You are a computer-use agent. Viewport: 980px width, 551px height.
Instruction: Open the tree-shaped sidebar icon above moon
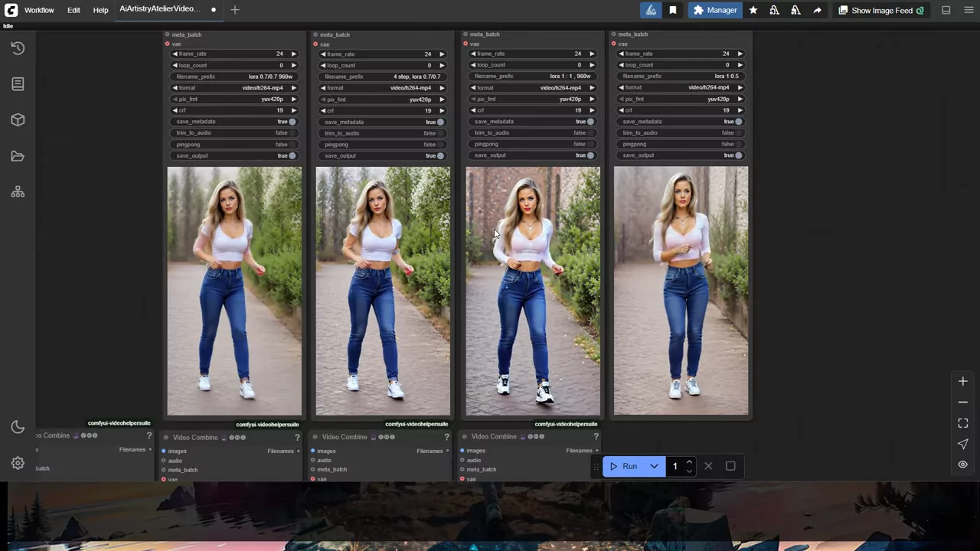click(18, 192)
